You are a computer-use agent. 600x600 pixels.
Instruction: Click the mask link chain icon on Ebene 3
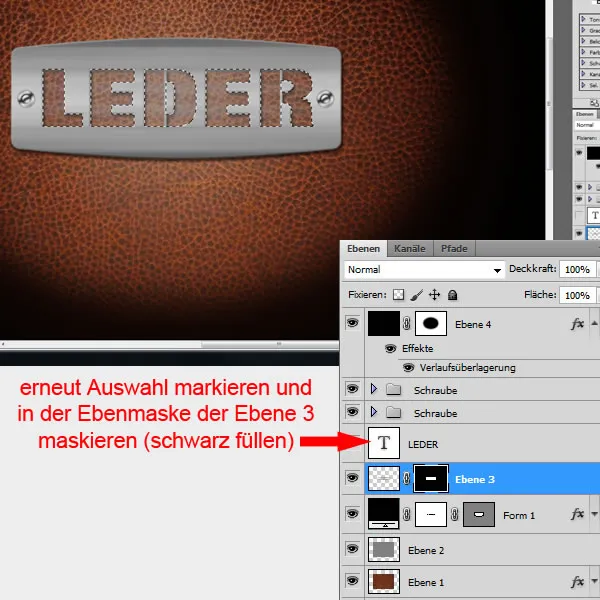407,480
